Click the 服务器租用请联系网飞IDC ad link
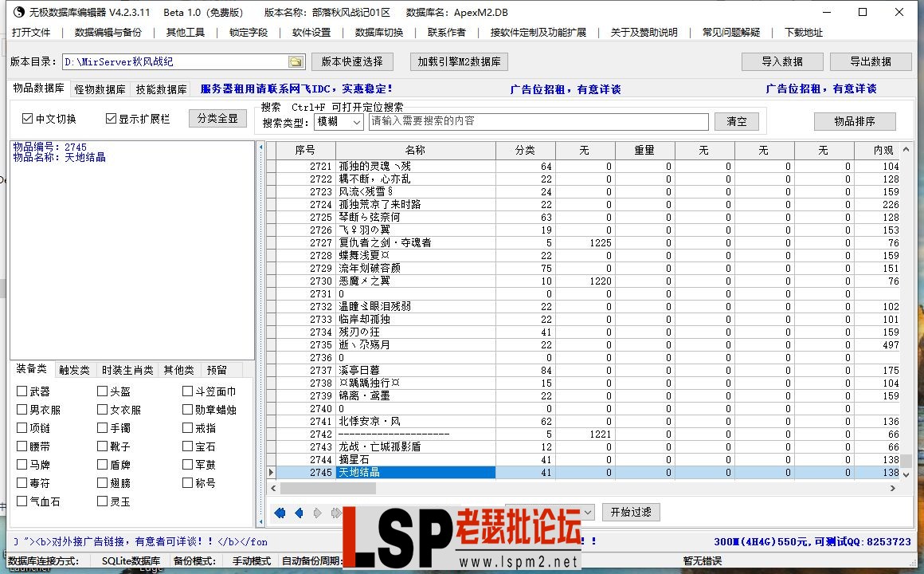 click(296, 89)
